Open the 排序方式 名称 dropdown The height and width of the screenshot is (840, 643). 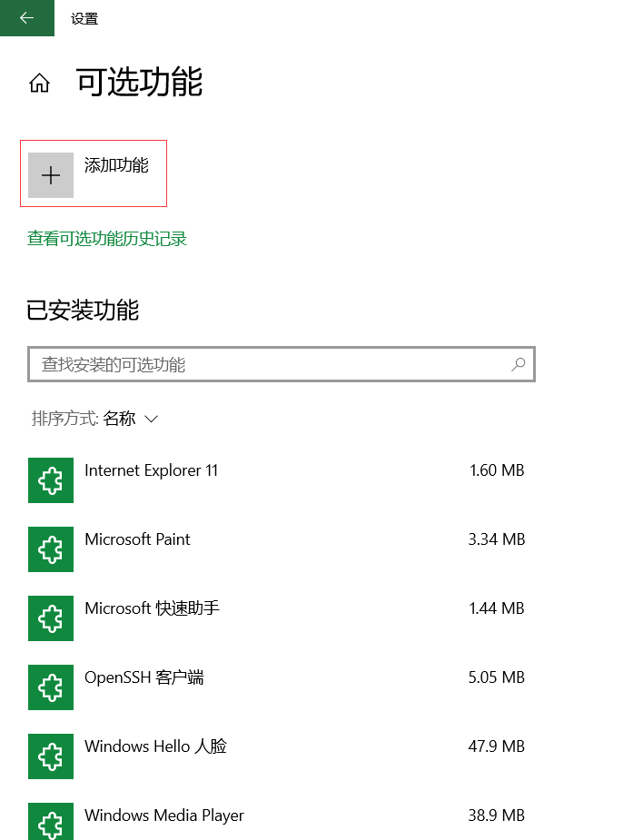coord(95,419)
